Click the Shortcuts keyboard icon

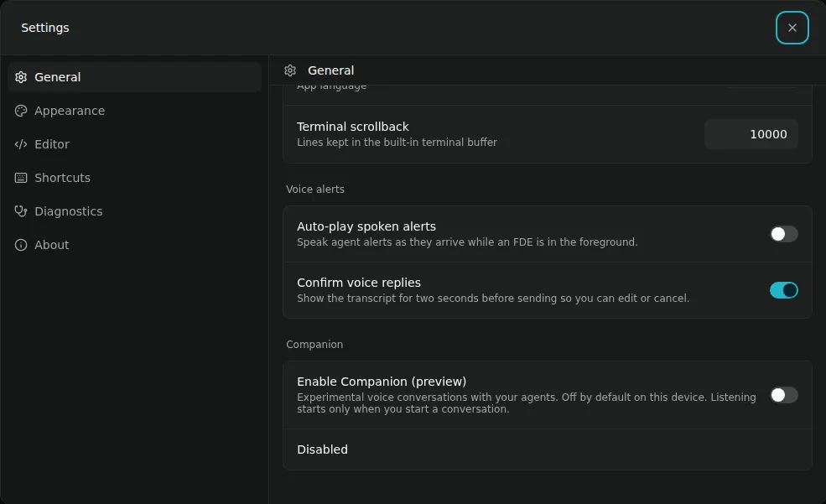[21, 178]
